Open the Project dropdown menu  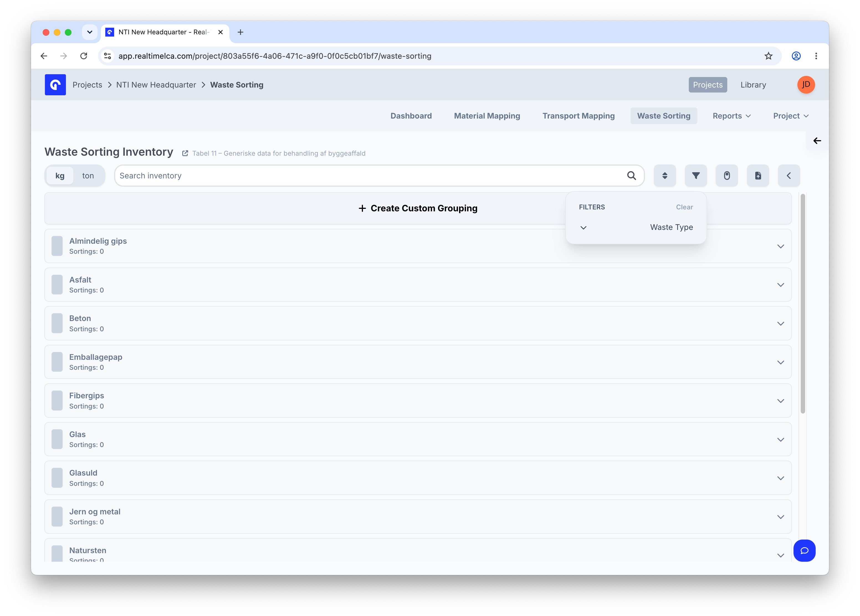tap(791, 115)
